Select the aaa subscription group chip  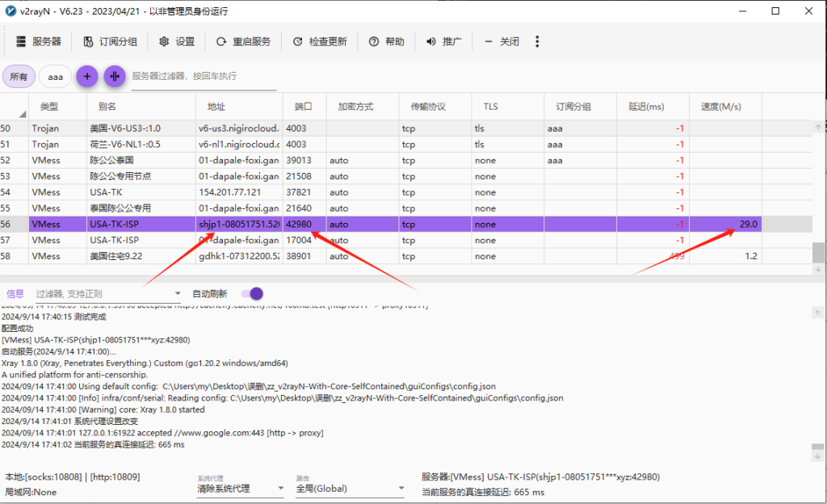tap(54, 76)
